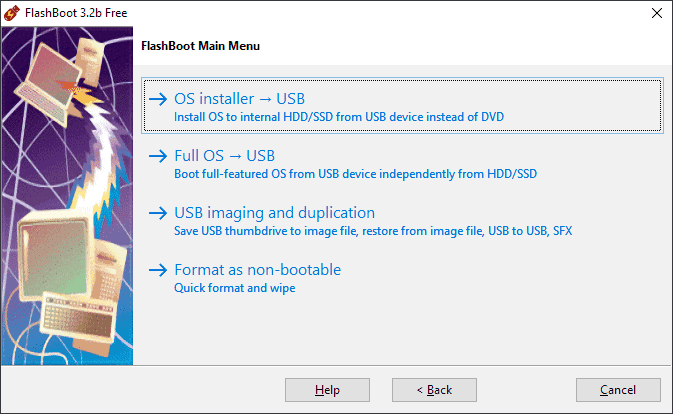Screen dimensions: 673x414
Task: Click 'Save USB thumbdrive to image file' description
Action: pos(373,231)
